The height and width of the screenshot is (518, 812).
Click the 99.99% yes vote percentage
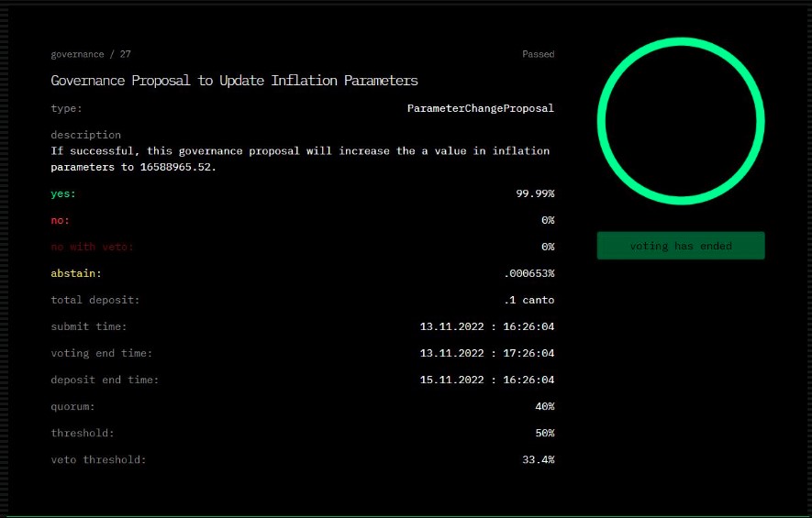(x=535, y=193)
